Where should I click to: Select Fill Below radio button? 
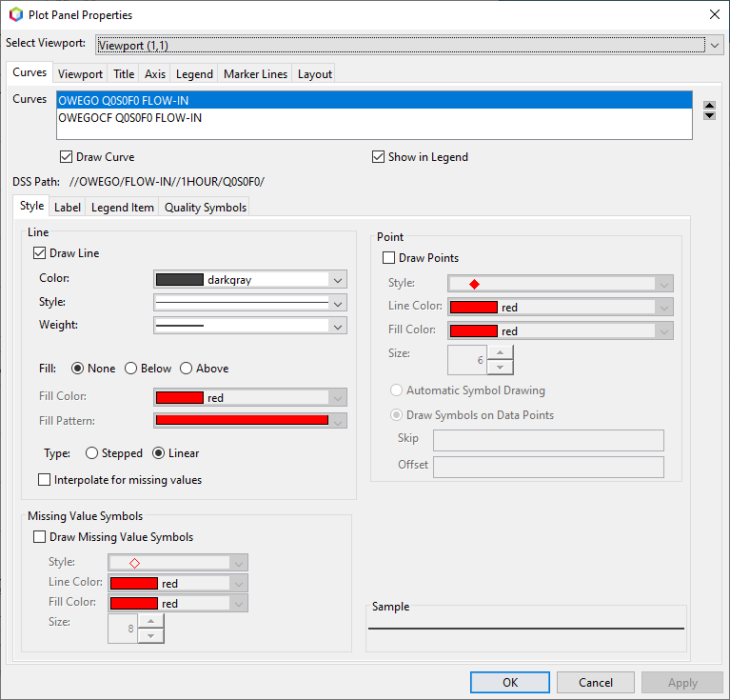coord(130,369)
